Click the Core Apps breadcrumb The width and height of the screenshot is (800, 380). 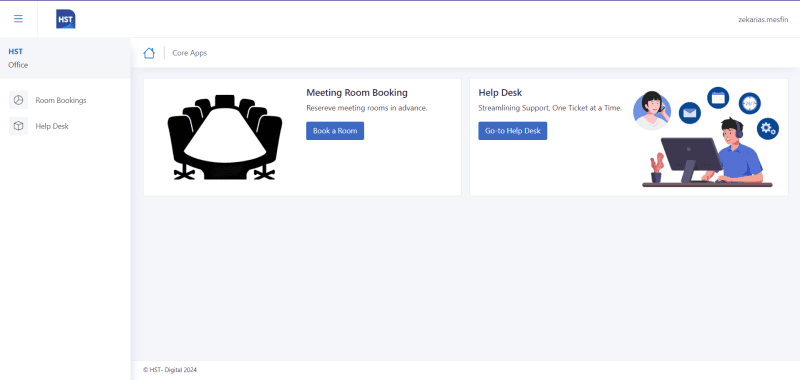(x=190, y=53)
